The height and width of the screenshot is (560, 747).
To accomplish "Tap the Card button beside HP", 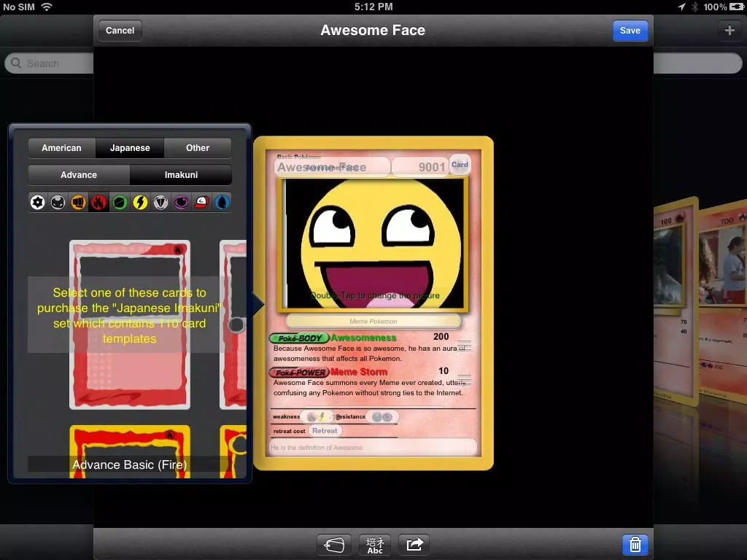I will pos(460,165).
